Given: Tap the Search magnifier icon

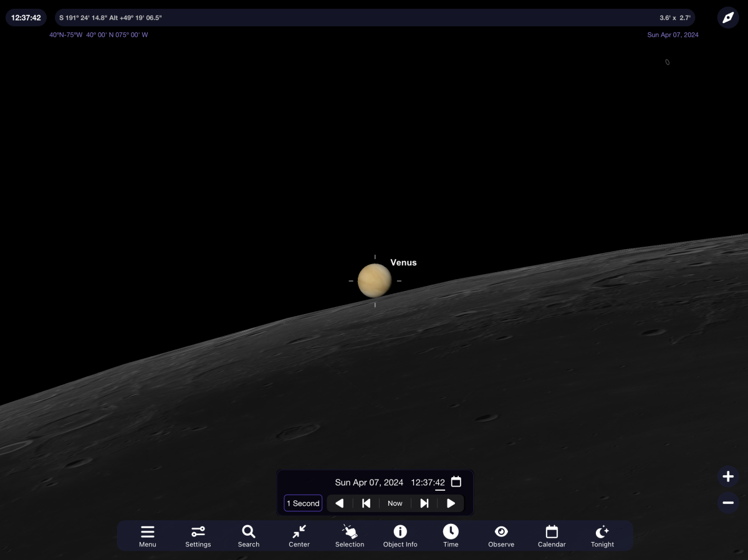Looking at the screenshot, I should (x=249, y=536).
